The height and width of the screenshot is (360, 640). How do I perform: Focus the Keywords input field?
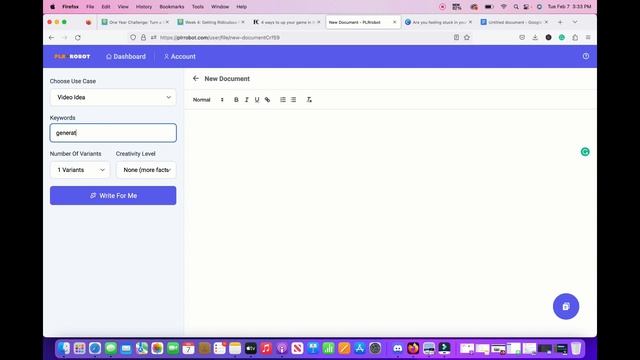click(x=113, y=133)
